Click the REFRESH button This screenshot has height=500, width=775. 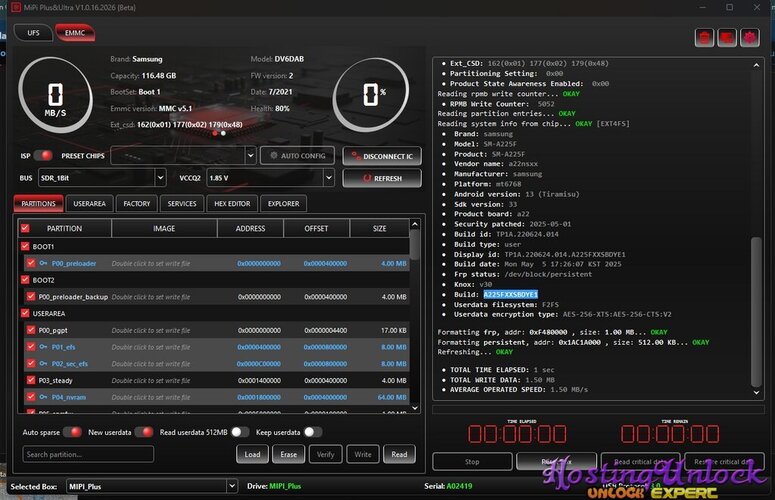[382, 178]
